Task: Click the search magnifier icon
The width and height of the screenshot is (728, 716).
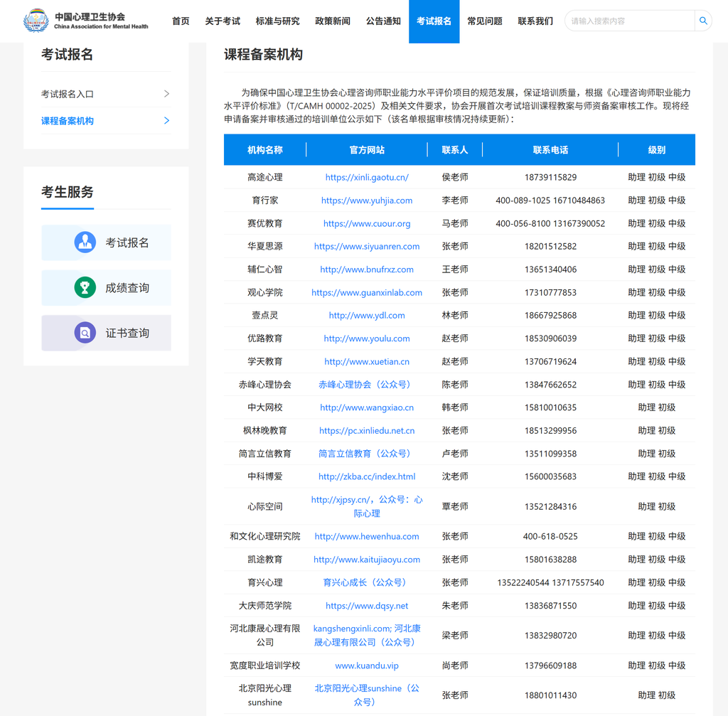Action: coord(703,21)
